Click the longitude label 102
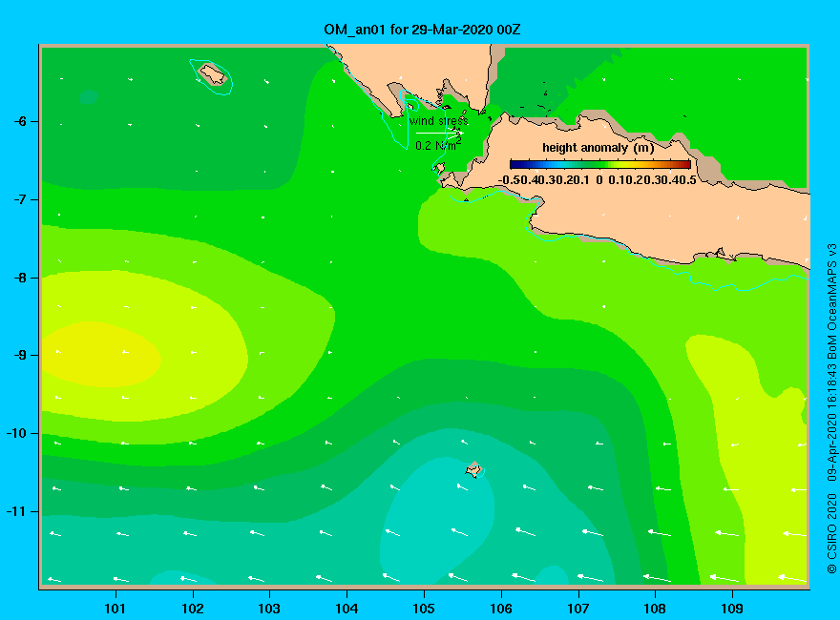This screenshot has height=620, width=840. 193,609
